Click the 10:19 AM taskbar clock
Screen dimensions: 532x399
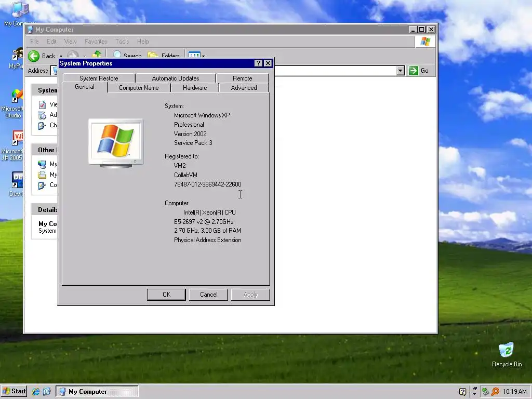tap(515, 392)
